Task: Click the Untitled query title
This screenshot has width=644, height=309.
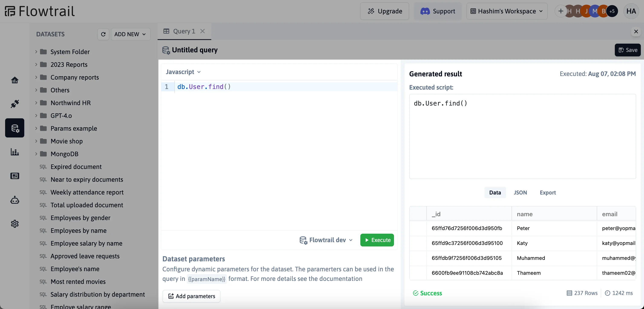Action: point(194,50)
